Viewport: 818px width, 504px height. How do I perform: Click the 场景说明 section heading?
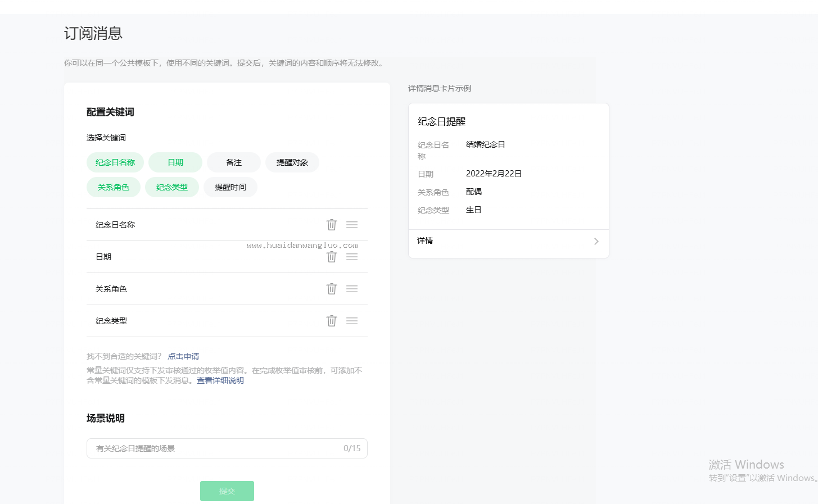point(106,418)
